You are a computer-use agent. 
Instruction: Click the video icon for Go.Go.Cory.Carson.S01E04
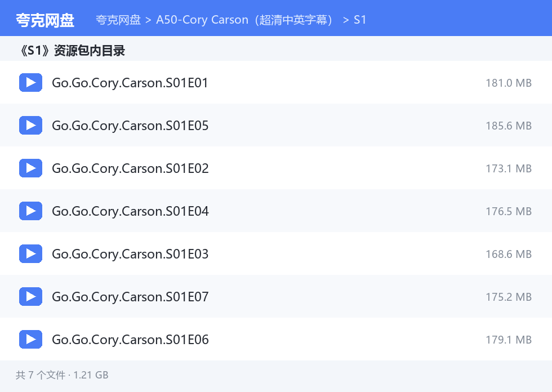pos(30,211)
